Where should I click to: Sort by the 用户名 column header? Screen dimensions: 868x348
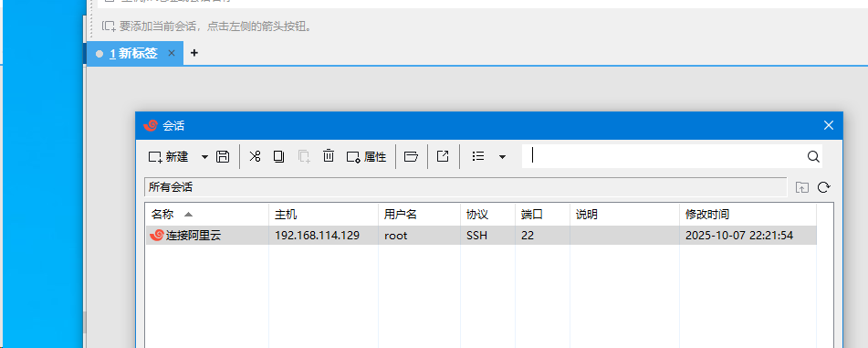click(420, 215)
